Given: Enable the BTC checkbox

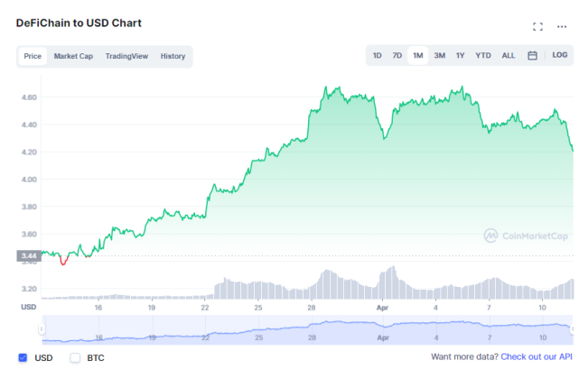Looking at the screenshot, I should (75, 357).
